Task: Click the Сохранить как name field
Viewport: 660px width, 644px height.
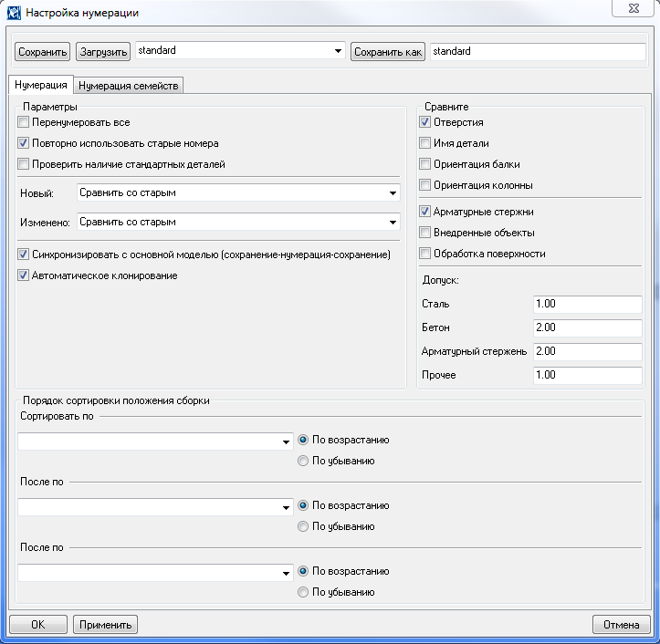Action: click(537, 52)
